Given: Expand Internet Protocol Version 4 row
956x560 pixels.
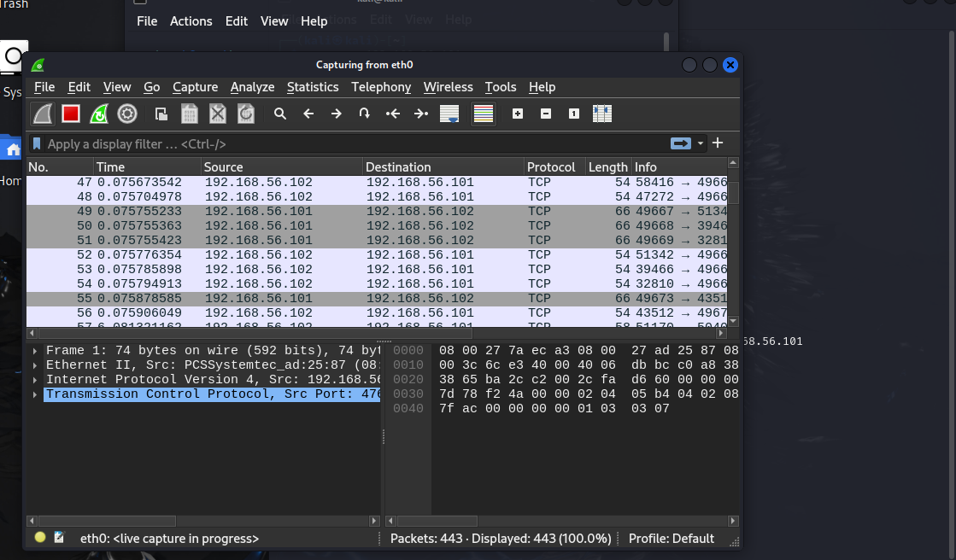Looking at the screenshot, I should 35,380.
